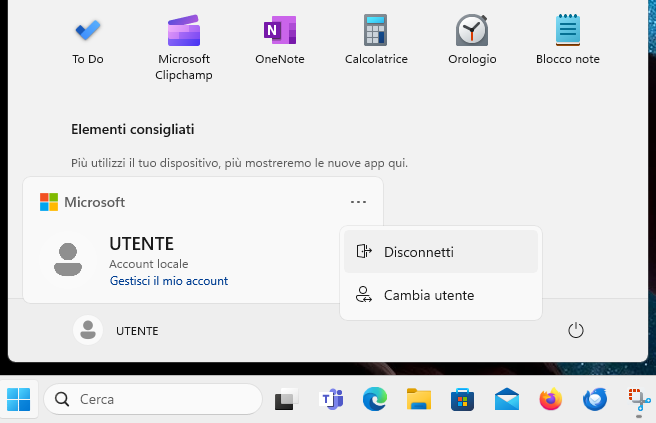This screenshot has height=423, width=656.
Task: Click the Microsoft logo in account card
Action: pyautogui.click(x=49, y=202)
